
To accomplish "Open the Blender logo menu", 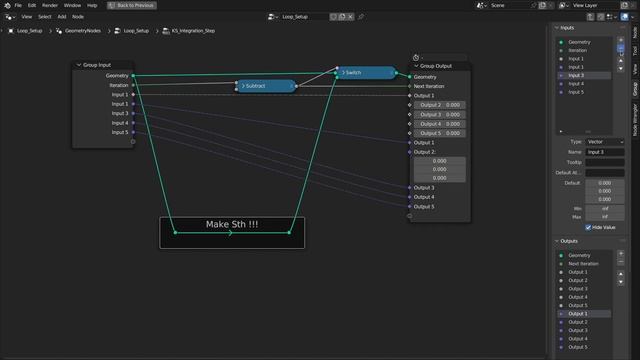I will (7, 5).
